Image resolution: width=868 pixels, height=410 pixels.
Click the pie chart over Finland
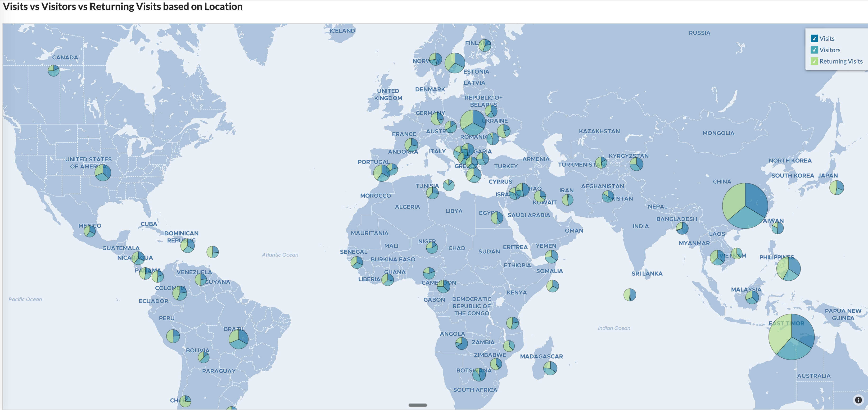[485, 45]
